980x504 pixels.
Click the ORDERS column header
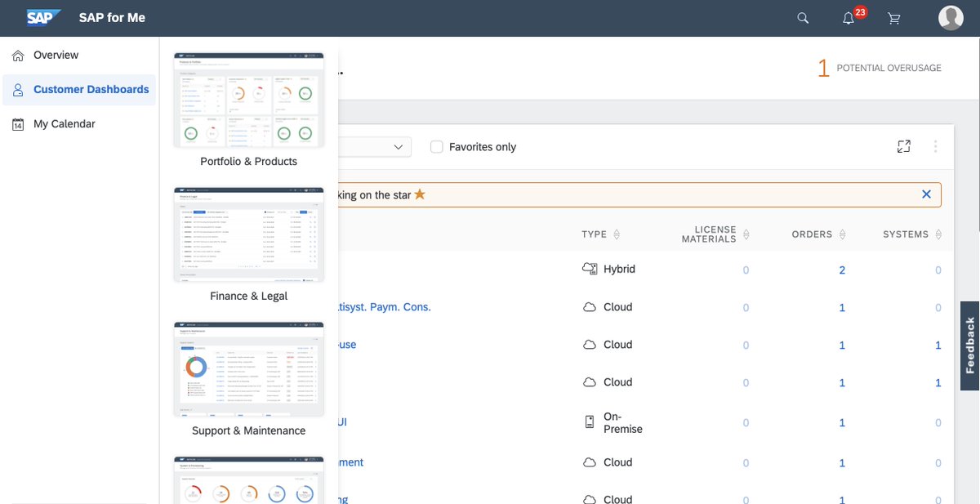[812, 234]
